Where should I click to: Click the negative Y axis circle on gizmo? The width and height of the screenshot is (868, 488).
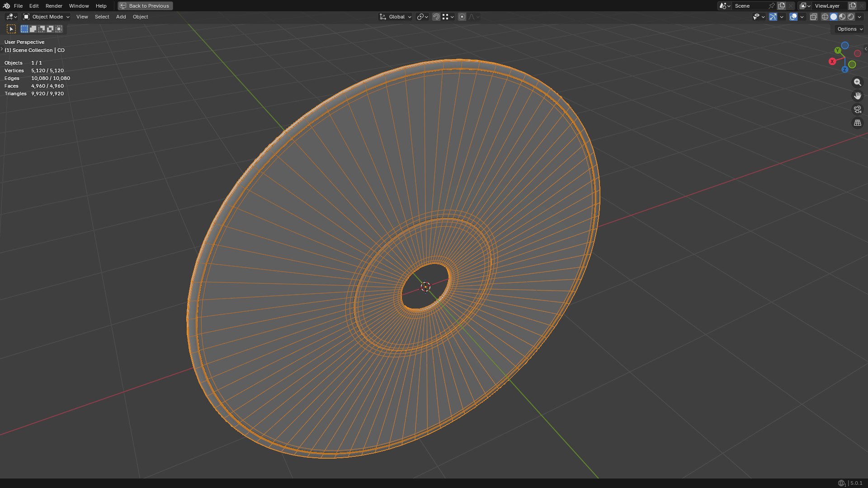[x=852, y=65]
